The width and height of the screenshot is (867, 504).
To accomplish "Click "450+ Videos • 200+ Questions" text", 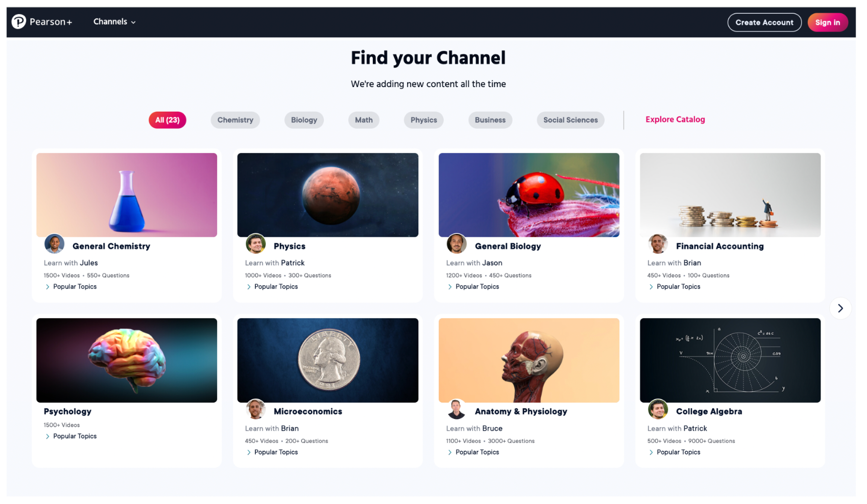I will point(286,441).
